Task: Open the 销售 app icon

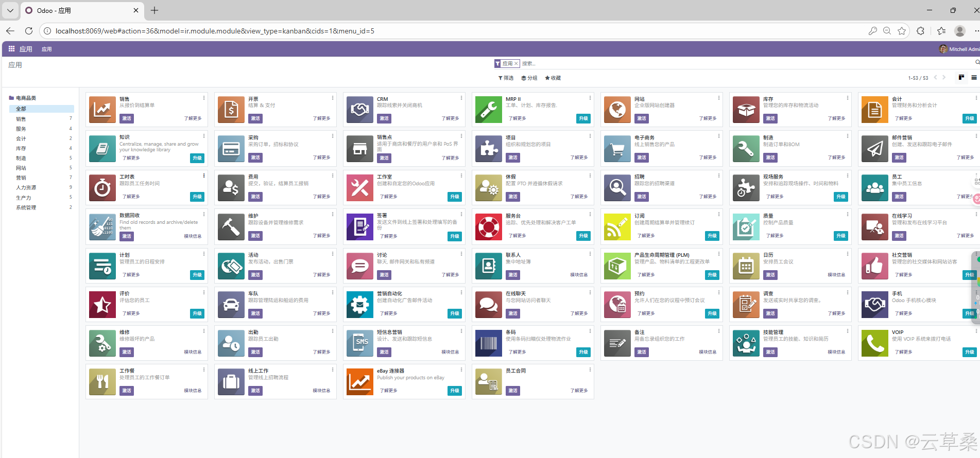Action: click(x=102, y=110)
